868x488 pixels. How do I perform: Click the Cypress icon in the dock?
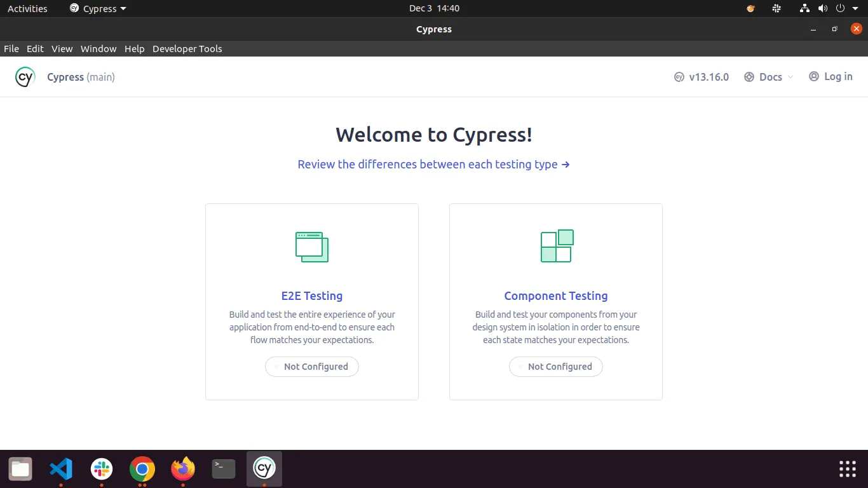264,469
